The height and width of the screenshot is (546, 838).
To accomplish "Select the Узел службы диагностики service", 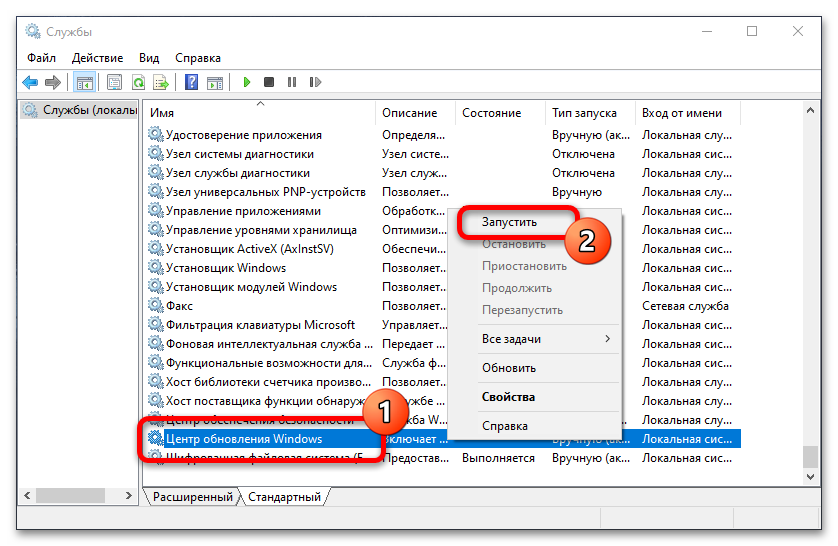I will pyautogui.click(x=237, y=173).
